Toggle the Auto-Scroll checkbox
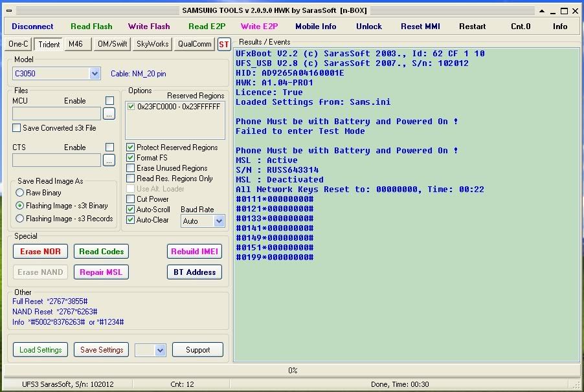The height and width of the screenshot is (392, 584). click(x=130, y=210)
